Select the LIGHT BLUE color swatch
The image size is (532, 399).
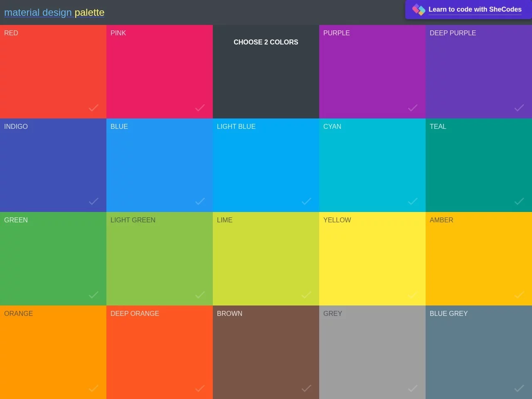click(266, 165)
